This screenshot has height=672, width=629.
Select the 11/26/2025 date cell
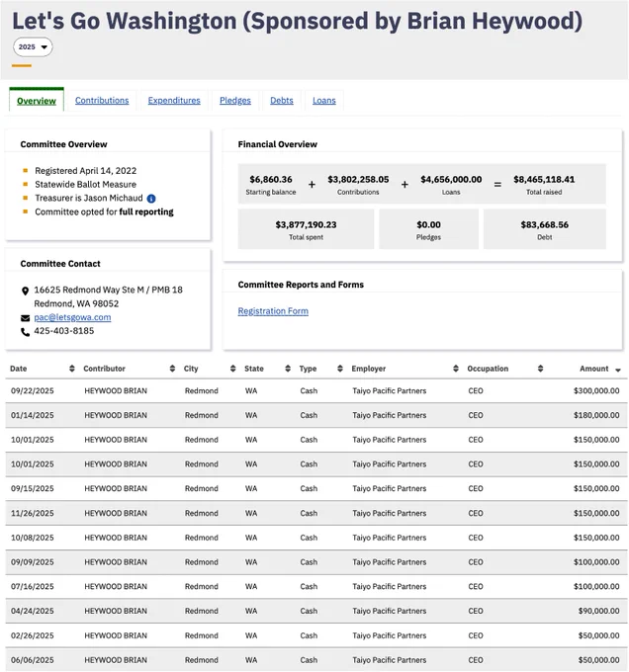click(x=33, y=513)
